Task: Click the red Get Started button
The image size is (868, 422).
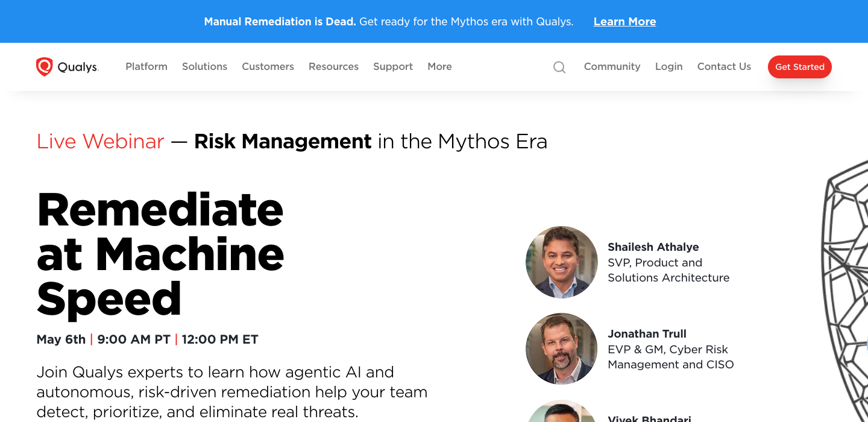Action: click(x=800, y=67)
